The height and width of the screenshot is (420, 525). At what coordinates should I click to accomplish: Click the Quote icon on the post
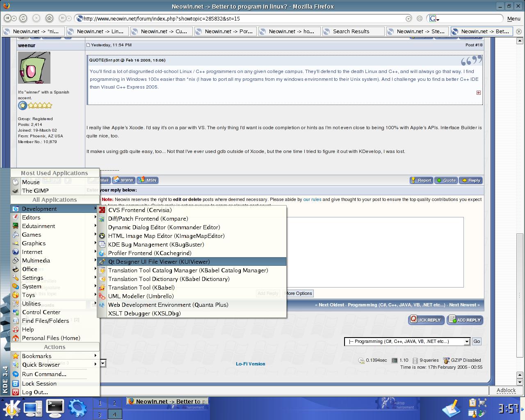pyautogui.click(x=446, y=180)
